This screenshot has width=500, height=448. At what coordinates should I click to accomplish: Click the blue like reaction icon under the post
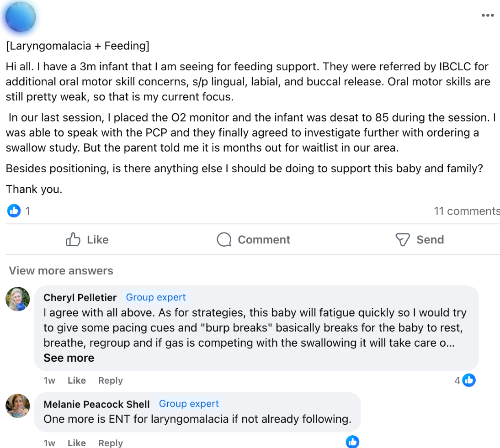[14, 211]
